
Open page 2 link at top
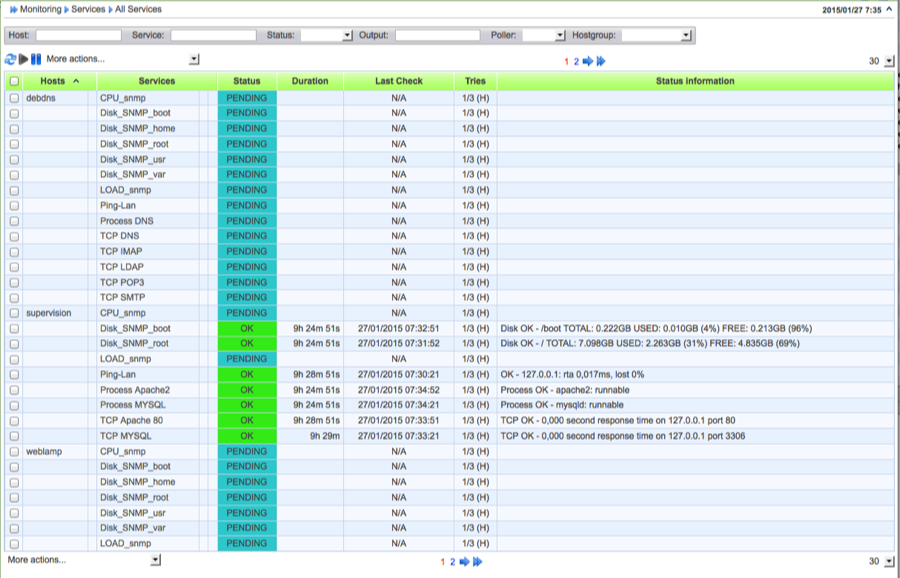click(576, 61)
